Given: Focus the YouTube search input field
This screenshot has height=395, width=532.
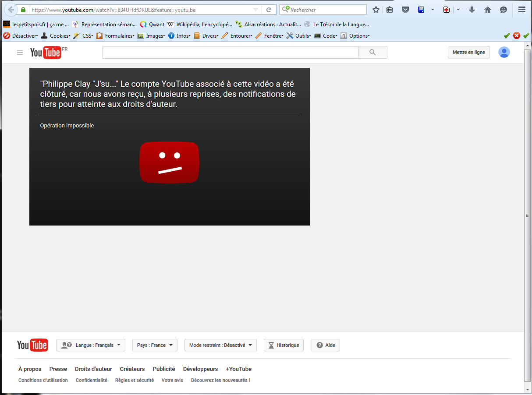Looking at the screenshot, I should point(230,53).
